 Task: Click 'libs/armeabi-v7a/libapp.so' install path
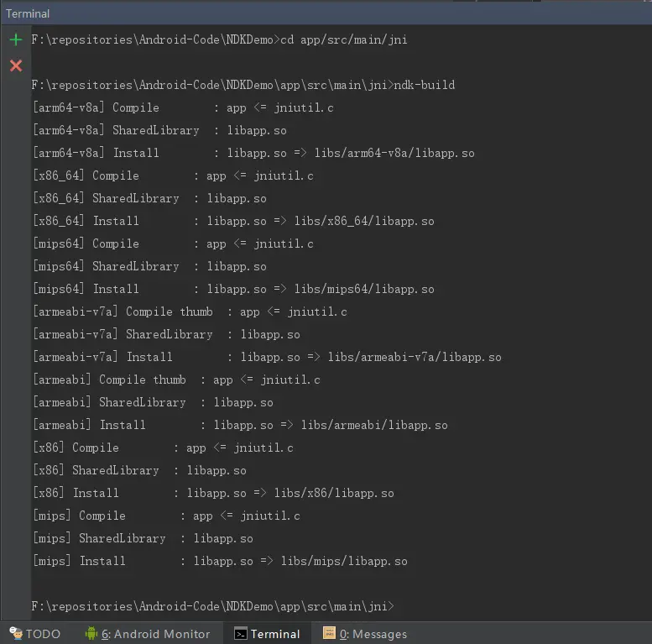click(x=415, y=358)
